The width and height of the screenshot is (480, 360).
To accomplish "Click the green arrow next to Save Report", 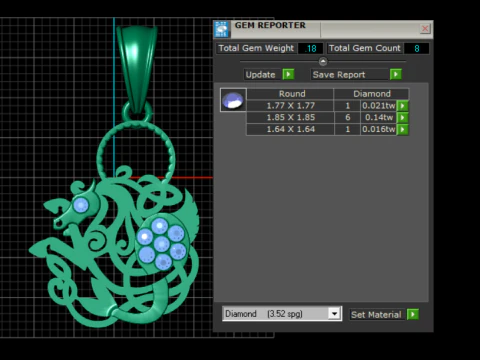I will pyautogui.click(x=396, y=74).
